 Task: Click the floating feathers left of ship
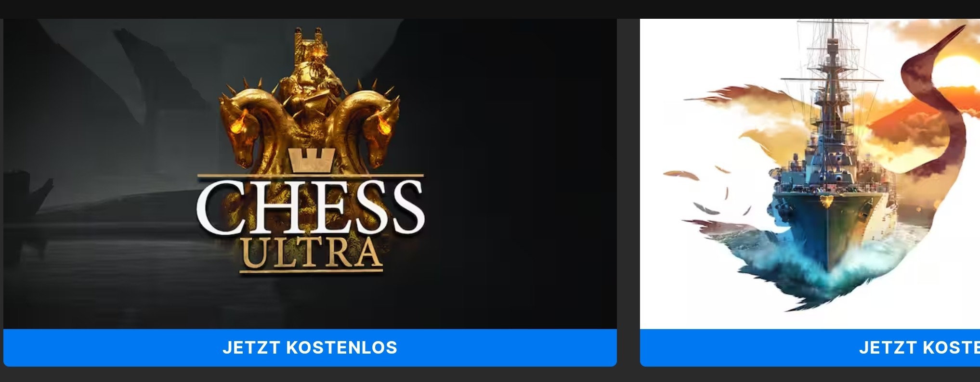[x=708, y=192]
